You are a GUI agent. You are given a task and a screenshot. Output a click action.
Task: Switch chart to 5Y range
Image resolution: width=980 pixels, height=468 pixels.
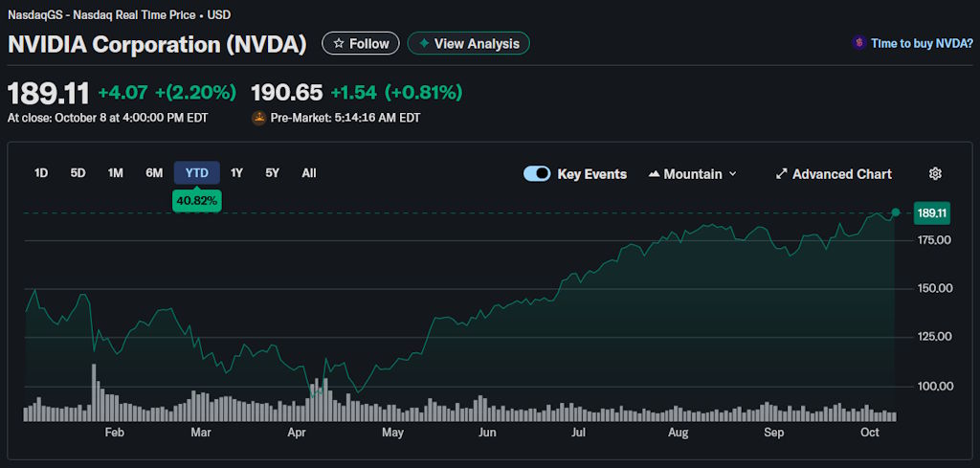pyautogui.click(x=273, y=173)
